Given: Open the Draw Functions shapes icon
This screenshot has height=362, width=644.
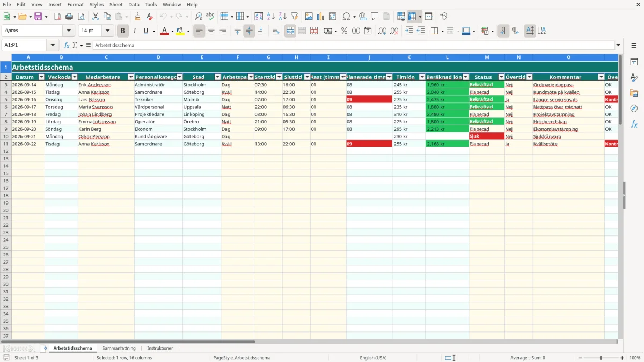Looking at the screenshot, I should [443, 17].
